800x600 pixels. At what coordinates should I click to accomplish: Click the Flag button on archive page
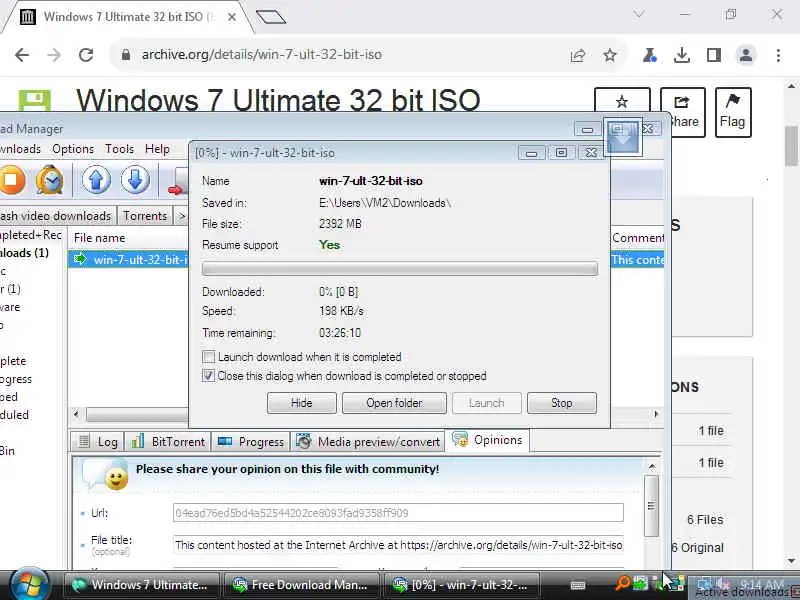point(733,112)
